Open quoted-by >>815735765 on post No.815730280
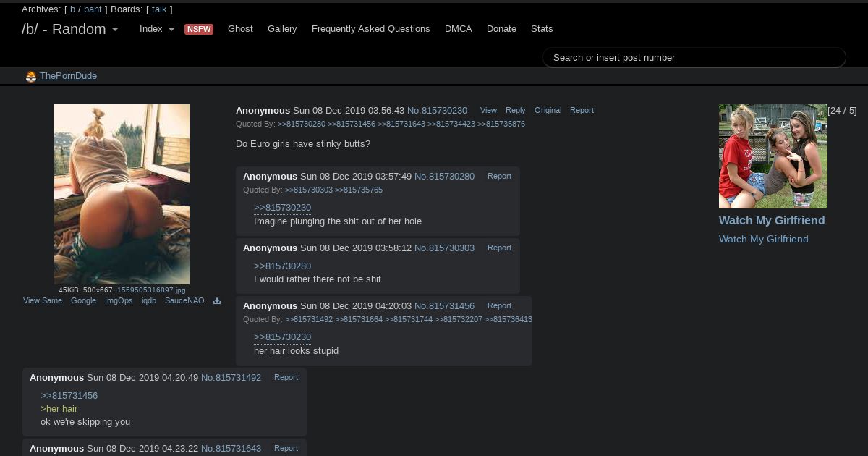This screenshot has height=456, width=868. tap(359, 190)
